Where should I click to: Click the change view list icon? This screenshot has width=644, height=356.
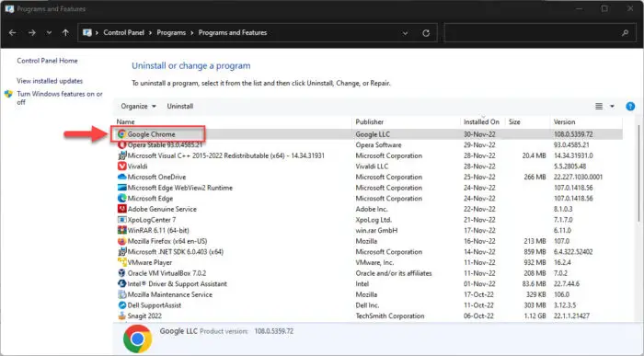599,107
